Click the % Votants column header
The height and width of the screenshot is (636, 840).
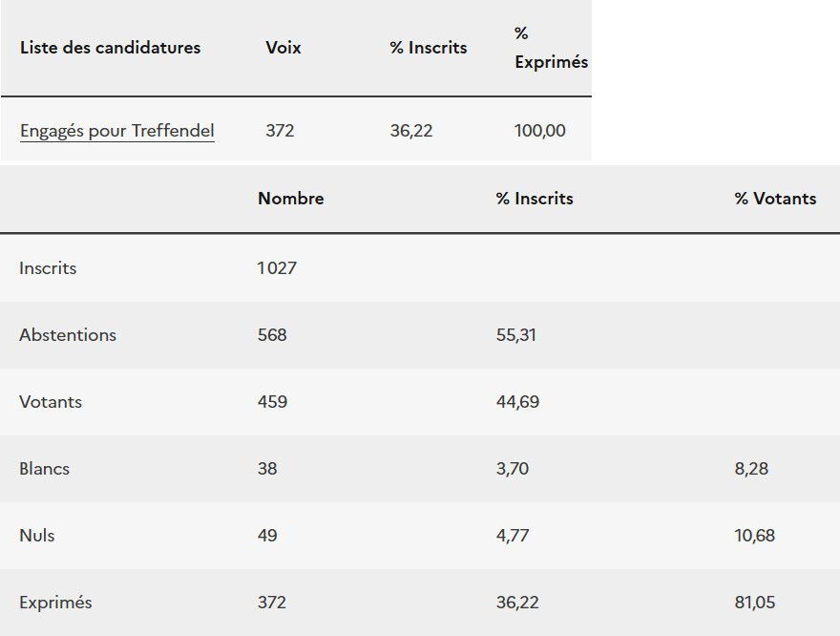[775, 199]
